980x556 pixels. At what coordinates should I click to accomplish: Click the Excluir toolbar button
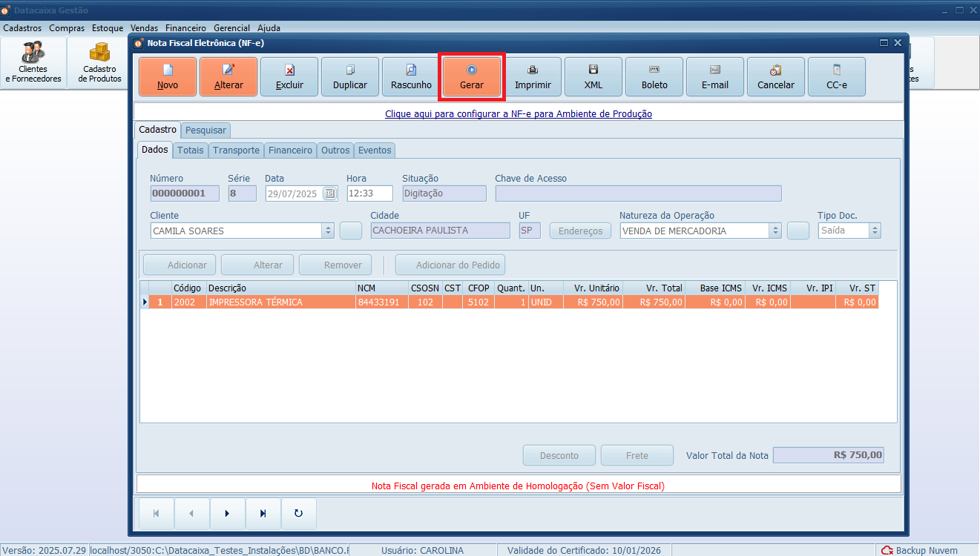pos(289,77)
